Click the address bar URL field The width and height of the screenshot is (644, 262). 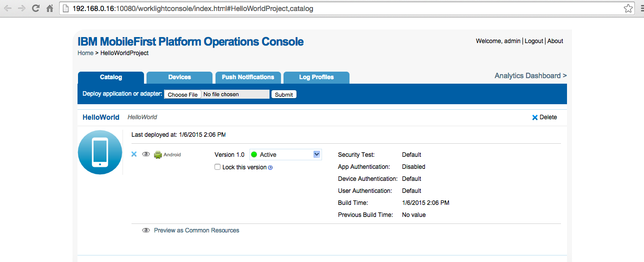[346, 9]
